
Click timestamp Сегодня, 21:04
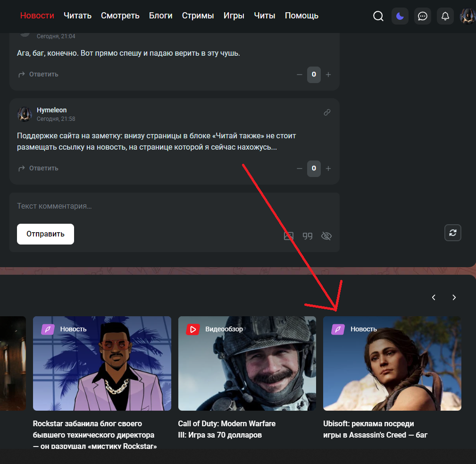point(56,36)
